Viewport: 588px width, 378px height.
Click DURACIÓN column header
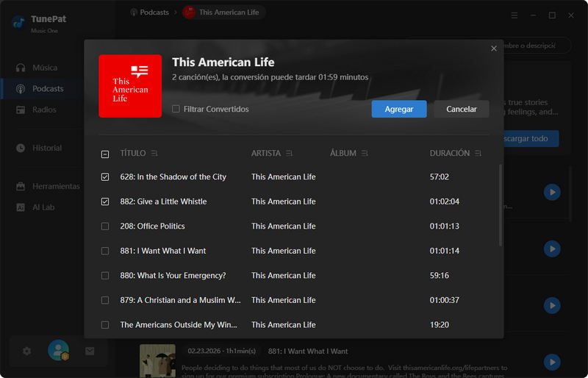(450, 153)
